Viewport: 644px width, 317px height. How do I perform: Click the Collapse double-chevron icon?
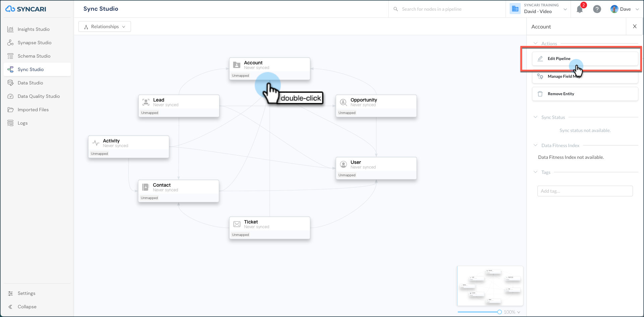10,307
